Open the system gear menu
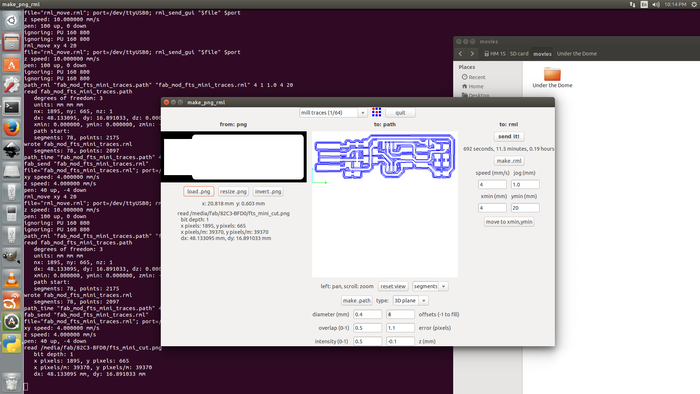This screenshot has width=700, height=394. tap(694, 4)
